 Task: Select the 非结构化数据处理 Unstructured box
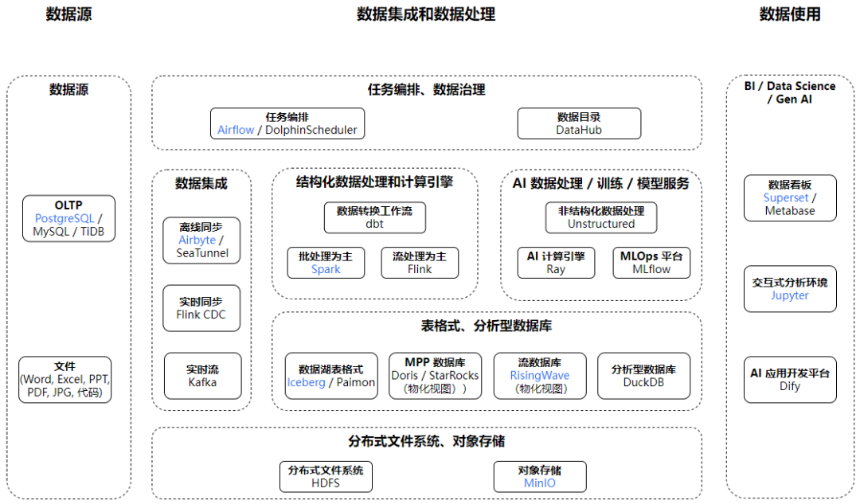601,217
